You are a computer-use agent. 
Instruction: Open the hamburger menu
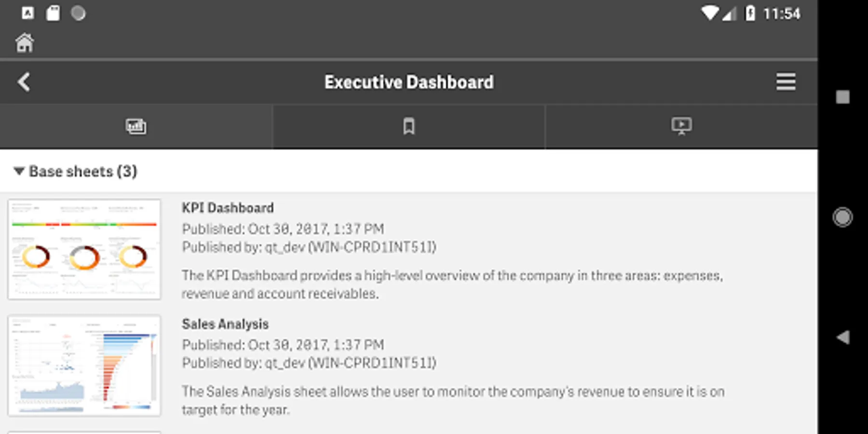786,82
